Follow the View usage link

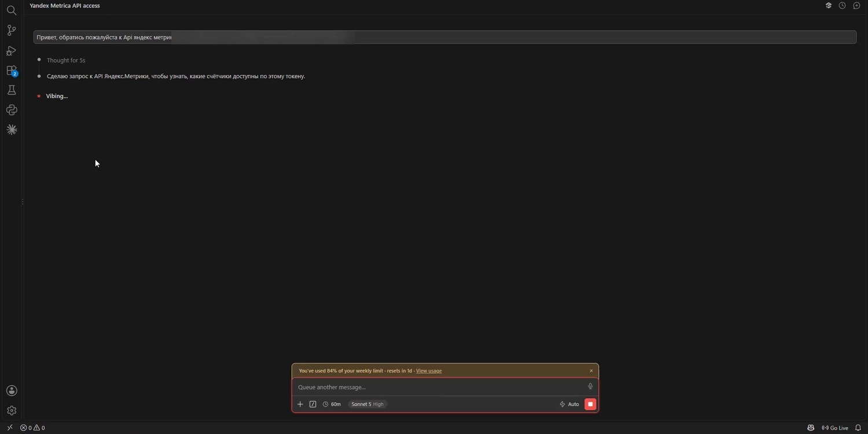[429, 370]
